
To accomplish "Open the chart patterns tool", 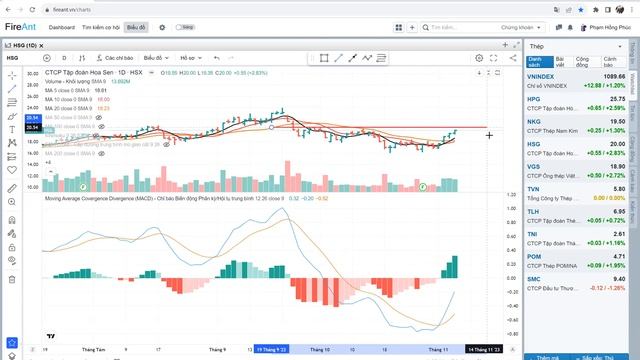I will point(12,143).
